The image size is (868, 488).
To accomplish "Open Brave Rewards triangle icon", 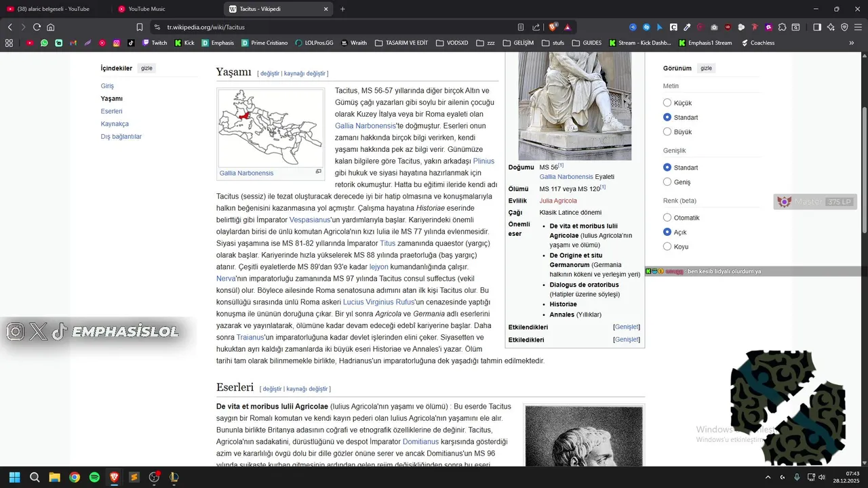I will click(568, 27).
